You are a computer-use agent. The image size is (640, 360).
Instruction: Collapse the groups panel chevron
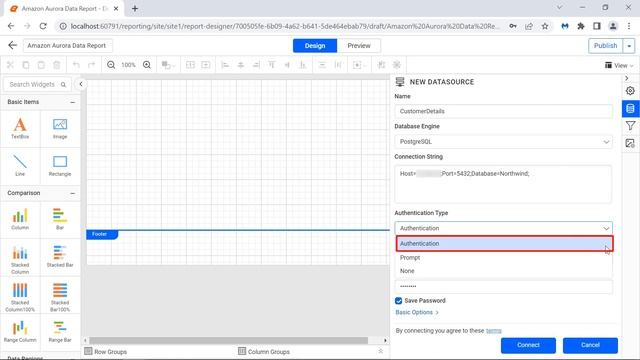380,351
